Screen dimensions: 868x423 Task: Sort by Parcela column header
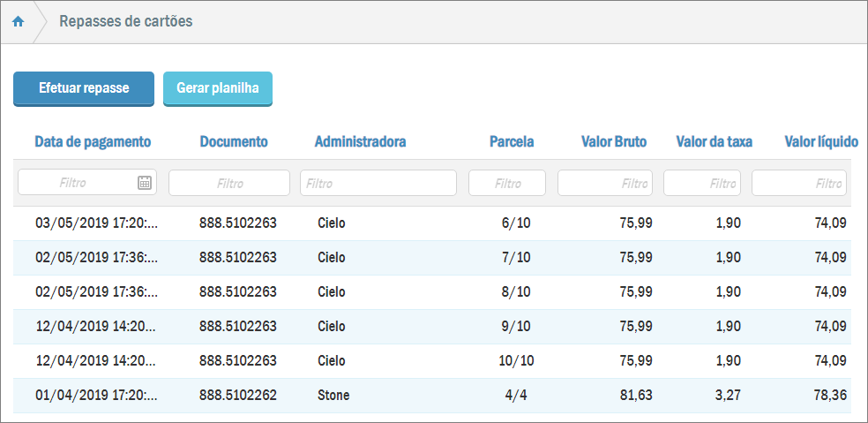[512, 141]
